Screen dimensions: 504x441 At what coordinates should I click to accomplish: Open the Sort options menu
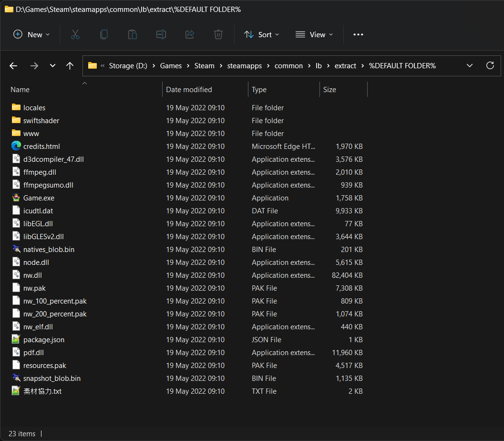coord(261,34)
